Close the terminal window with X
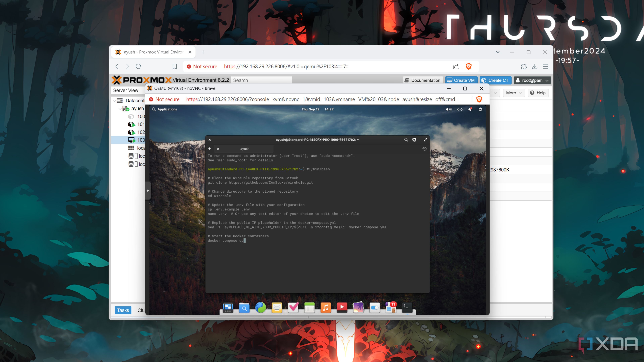This screenshot has height=362, width=644. [x=210, y=140]
